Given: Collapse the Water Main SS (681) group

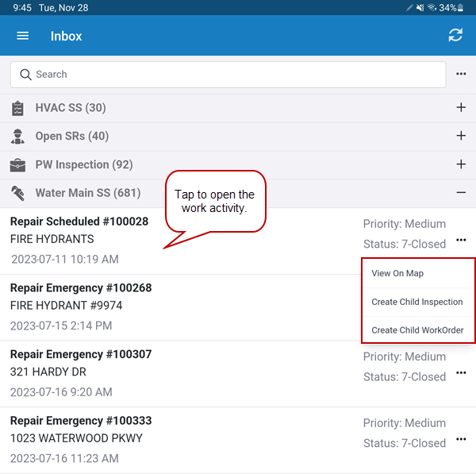Looking at the screenshot, I should (461, 193).
